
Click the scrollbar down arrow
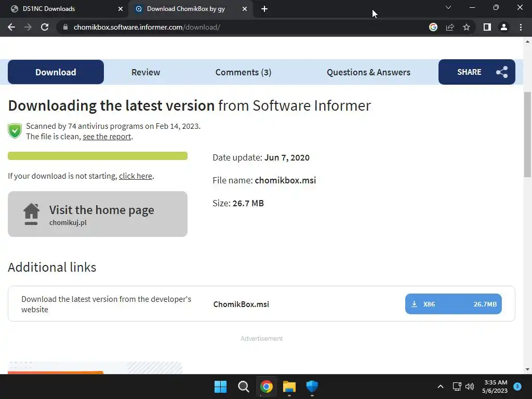pyautogui.click(x=527, y=369)
